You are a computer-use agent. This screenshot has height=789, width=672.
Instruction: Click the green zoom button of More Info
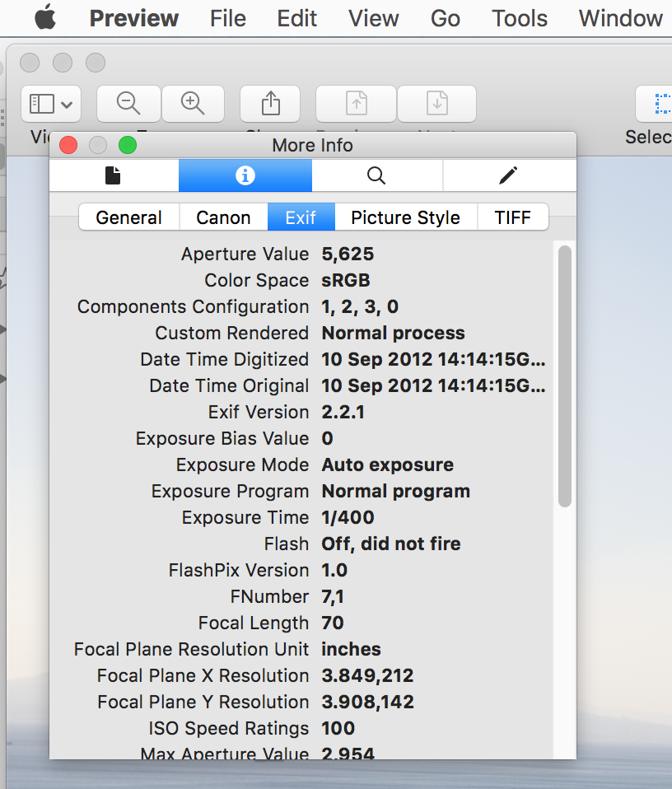coord(128,146)
